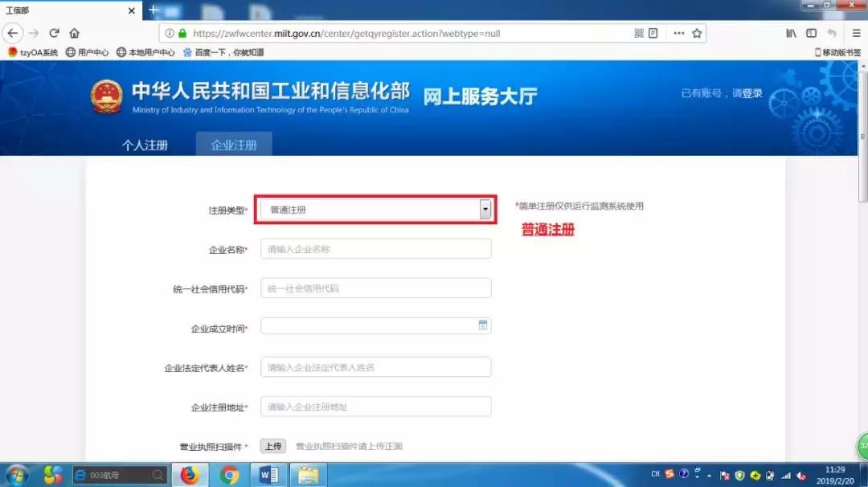The width and height of the screenshot is (868, 487).
Task: Open the Firefox hamburger menu
Action: click(x=854, y=34)
